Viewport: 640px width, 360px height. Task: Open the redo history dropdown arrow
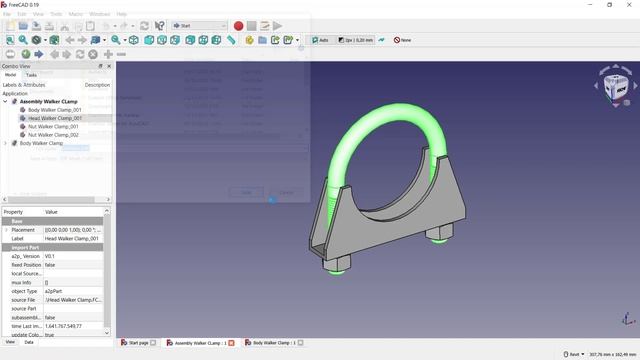[133, 26]
